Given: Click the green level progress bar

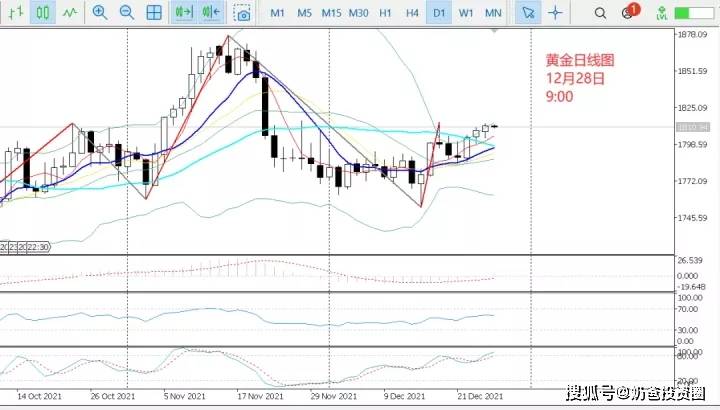Looking at the screenshot, I should coord(693,12).
